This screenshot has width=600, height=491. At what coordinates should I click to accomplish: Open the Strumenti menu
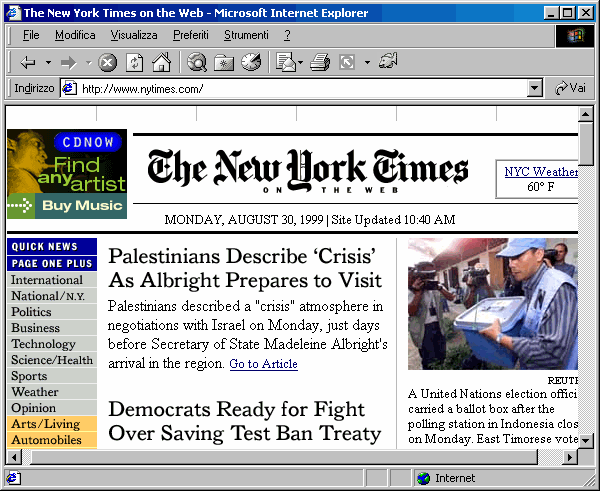(246, 35)
